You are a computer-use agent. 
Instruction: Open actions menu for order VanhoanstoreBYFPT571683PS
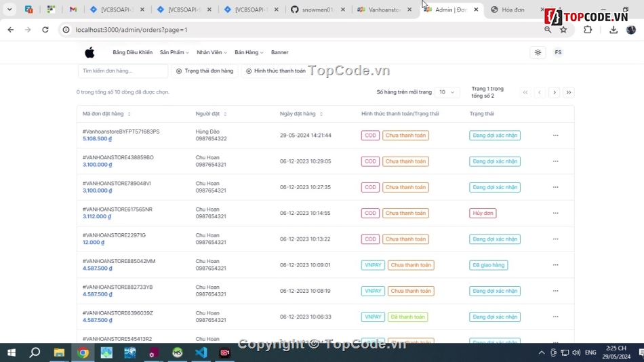(555, 135)
